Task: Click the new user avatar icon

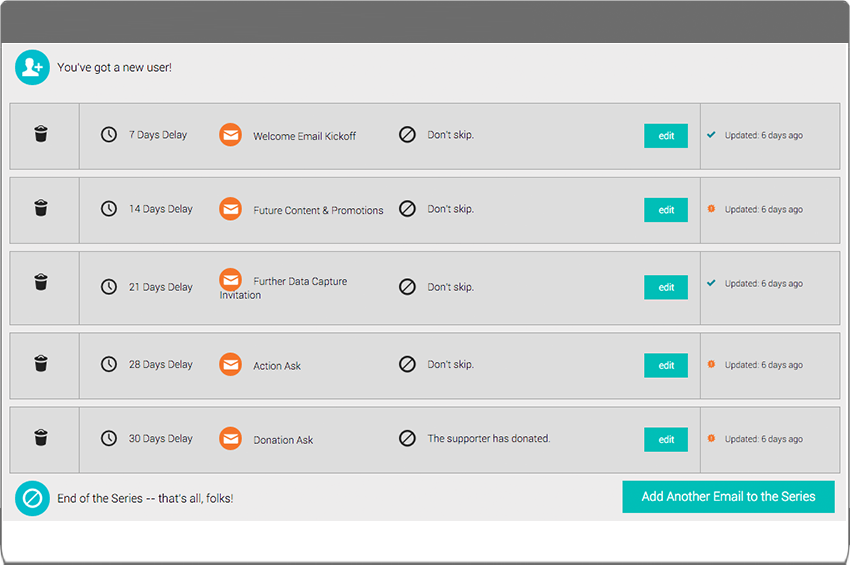Action: point(32,67)
